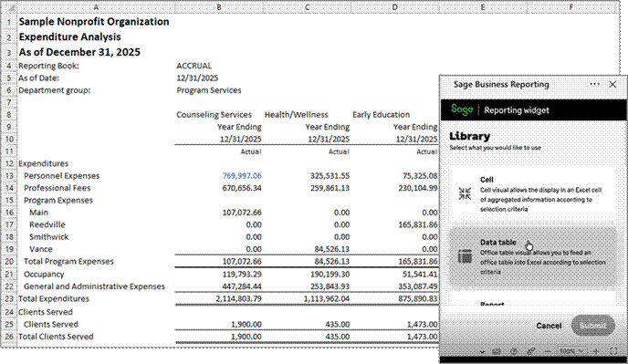Cancel the Library selection
Screen dimensions: 628x364
point(549,326)
